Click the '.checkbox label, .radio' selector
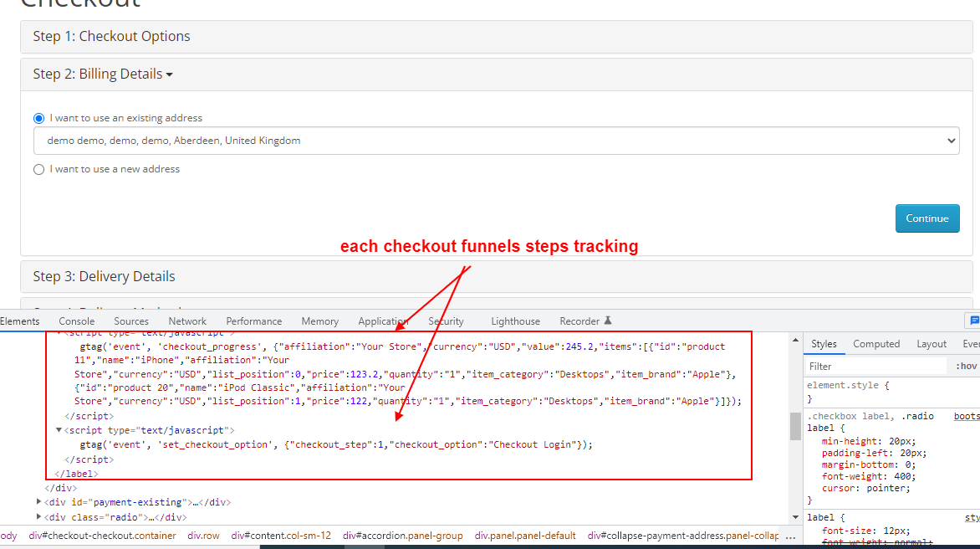 [x=870, y=417]
